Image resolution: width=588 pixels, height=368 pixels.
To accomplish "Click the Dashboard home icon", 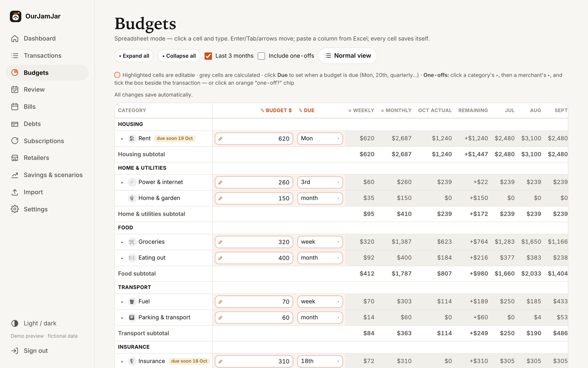I will tap(15, 38).
